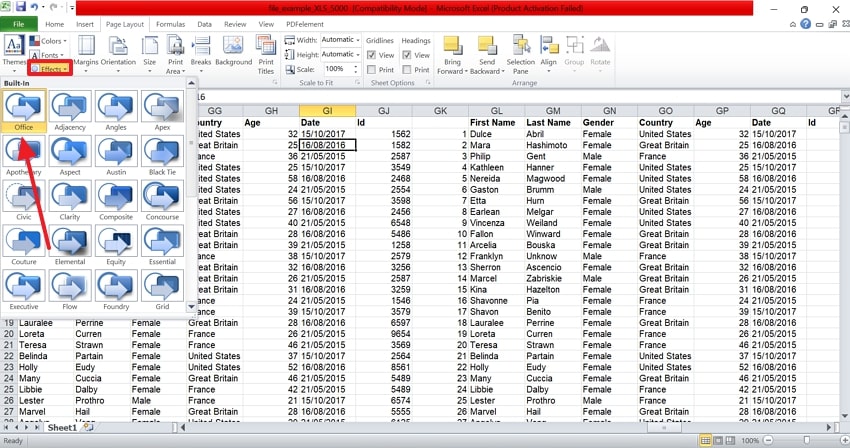Select the Sheet1 worksheet tab
This screenshot has height=448, width=850.
(x=62, y=427)
